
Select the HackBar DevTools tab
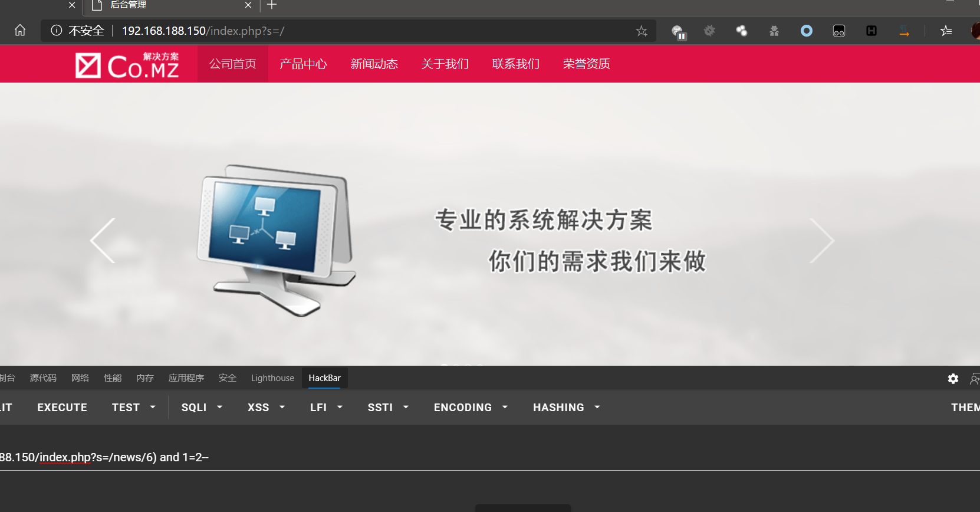pos(324,378)
